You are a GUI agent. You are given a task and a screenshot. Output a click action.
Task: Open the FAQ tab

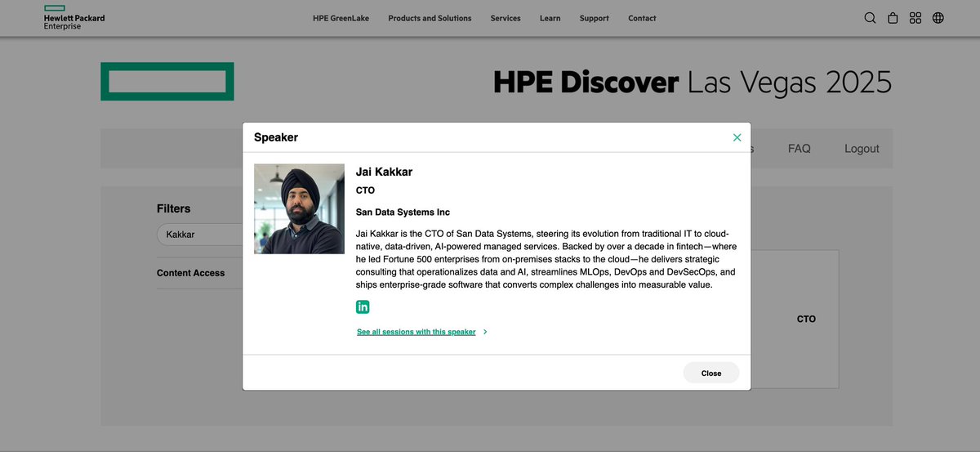tap(800, 149)
